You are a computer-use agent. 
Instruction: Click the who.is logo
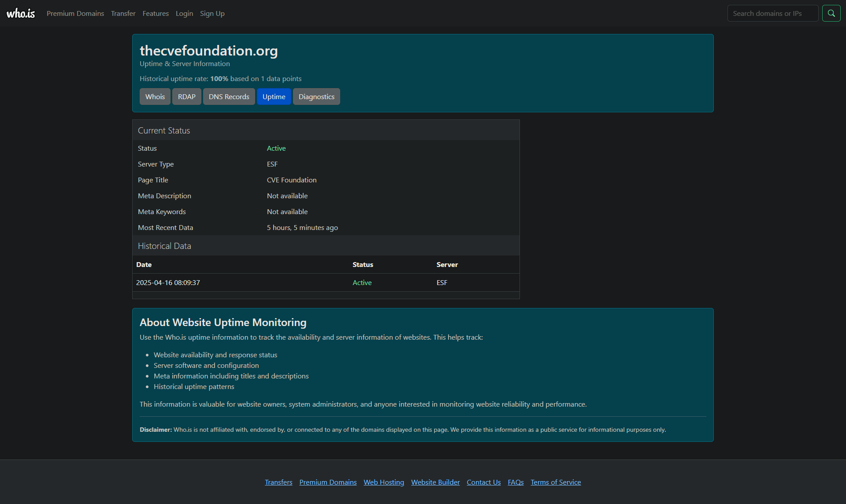(21, 13)
